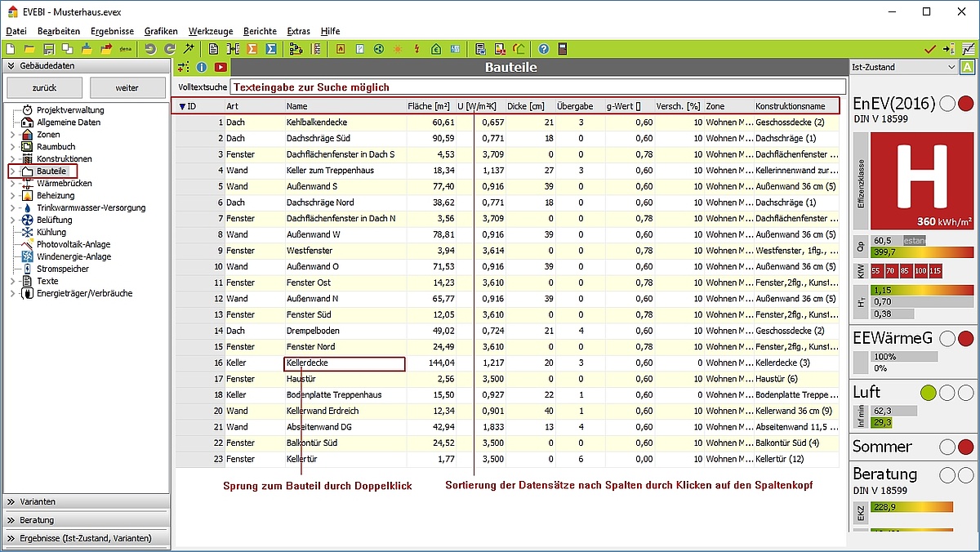Expand the Beratung panel in the sidebar

click(87, 520)
